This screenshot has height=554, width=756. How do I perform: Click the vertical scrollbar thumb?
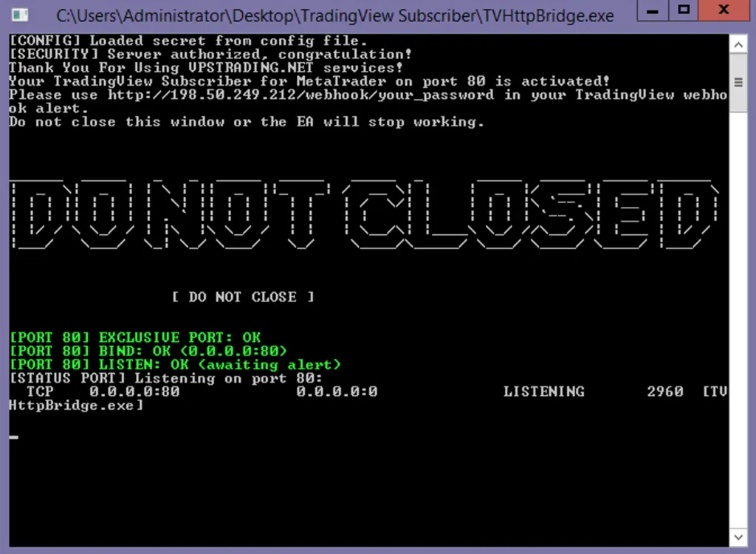click(x=738, y=83)
